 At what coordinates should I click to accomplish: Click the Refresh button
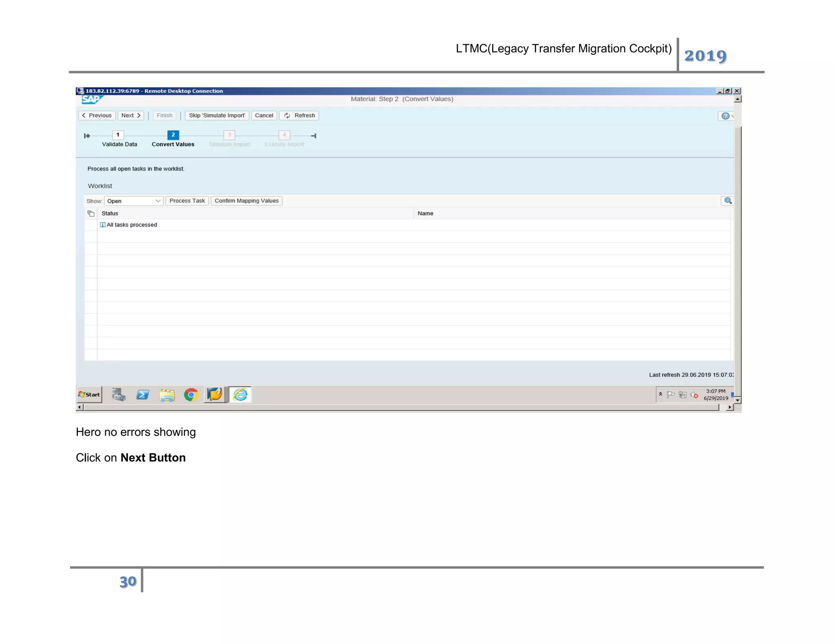tap(299, 116)
